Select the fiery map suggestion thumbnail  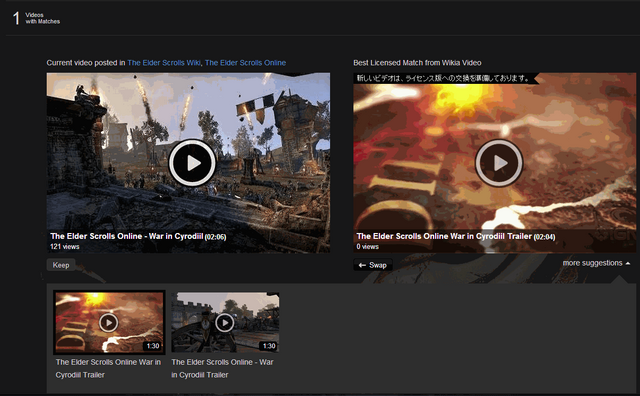(x=109, y=322)
